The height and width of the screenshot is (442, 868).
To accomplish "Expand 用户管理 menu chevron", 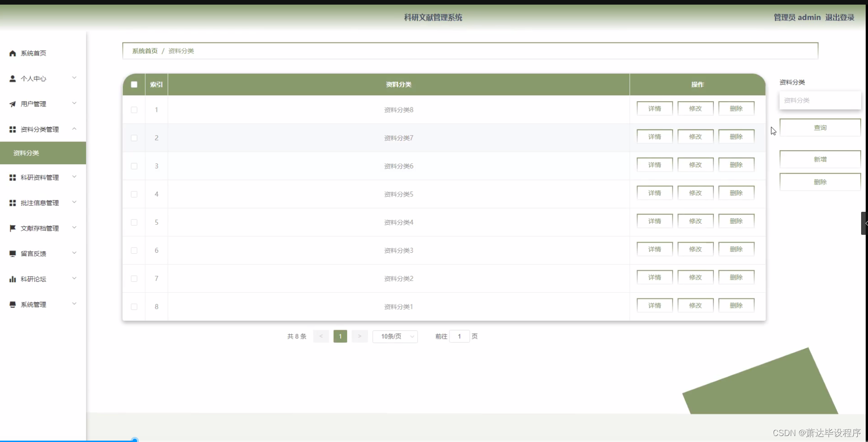I will (74, 103).
